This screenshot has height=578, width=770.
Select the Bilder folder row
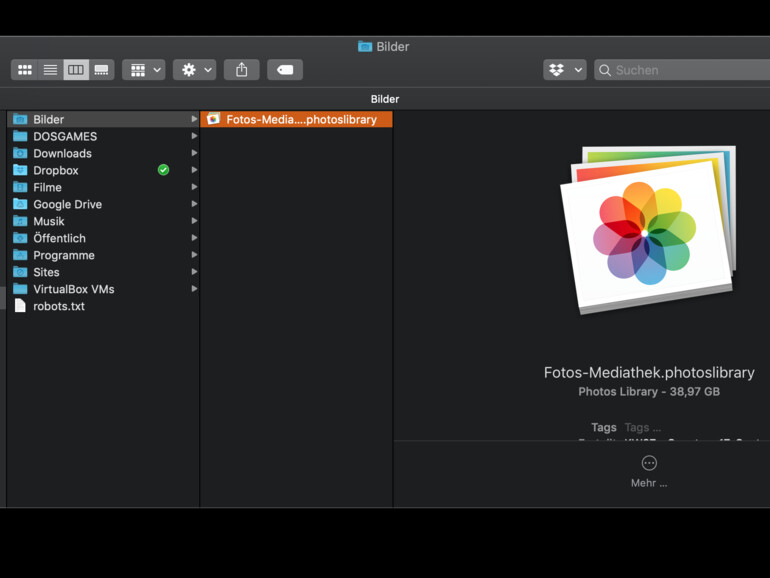pyautogui.click(x=103, y=119)
